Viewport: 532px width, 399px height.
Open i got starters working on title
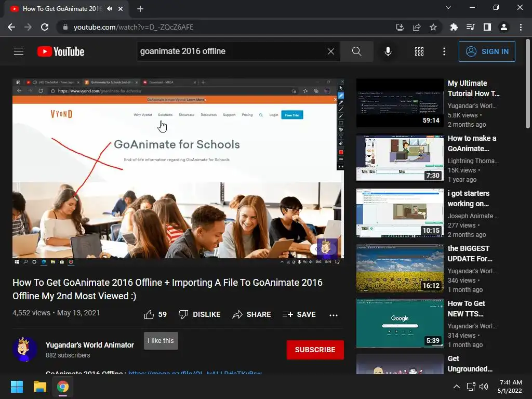[469, 198]
